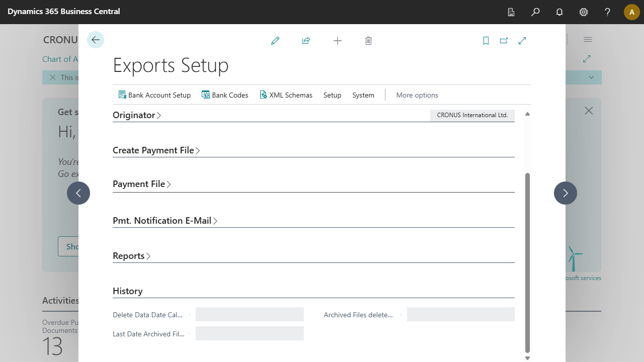The image size is (644, 362).
Task: Expand the Originator section
Action: click(x=137, y=115)
